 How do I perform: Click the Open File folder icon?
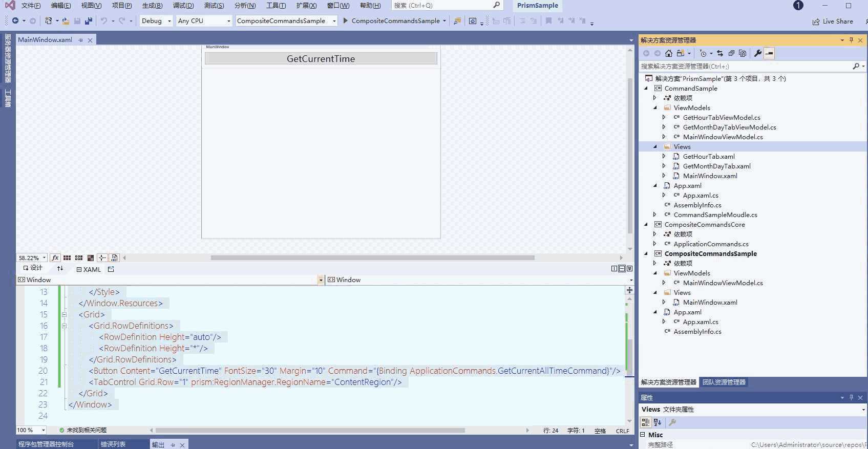66,20
